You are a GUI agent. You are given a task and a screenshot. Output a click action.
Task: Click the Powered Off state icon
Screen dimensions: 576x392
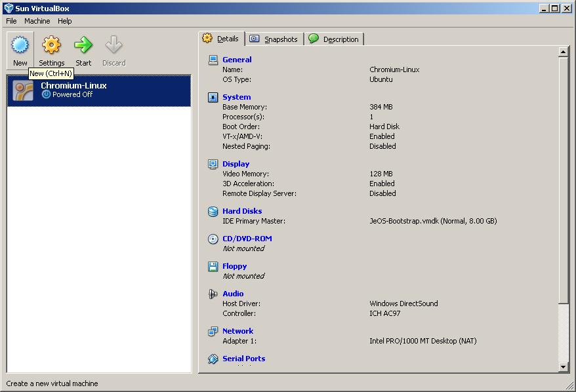(x=47, y=94)
